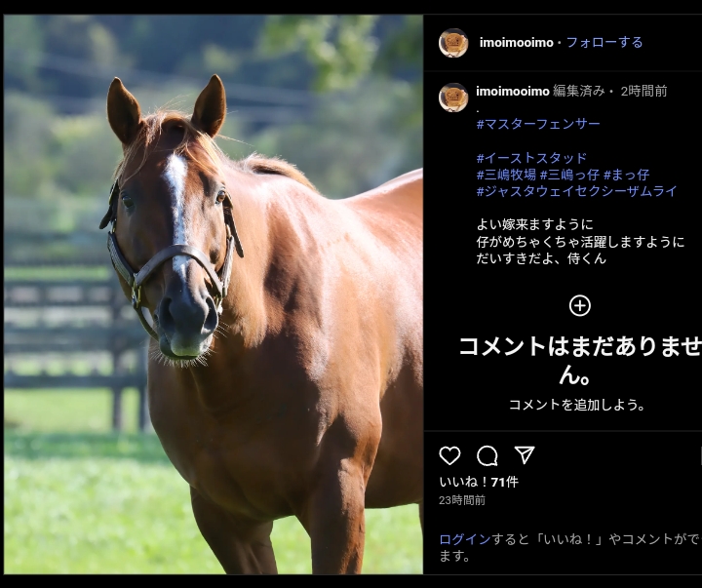Open the #イーストスタッド hashtag
Screen dimensions: 702x588
tap(531, 158)
